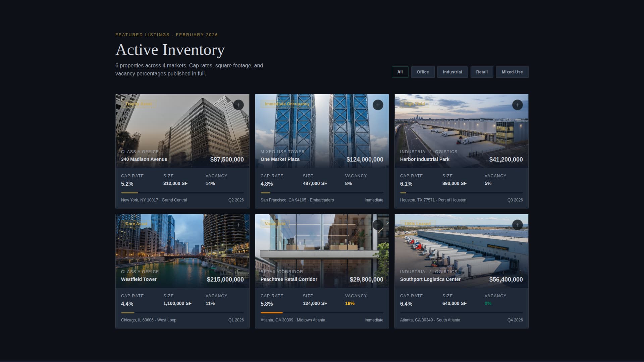Click the plus icon on One Market Plaza card
Screen dimensions: 644x362
[x=378, y=105]
